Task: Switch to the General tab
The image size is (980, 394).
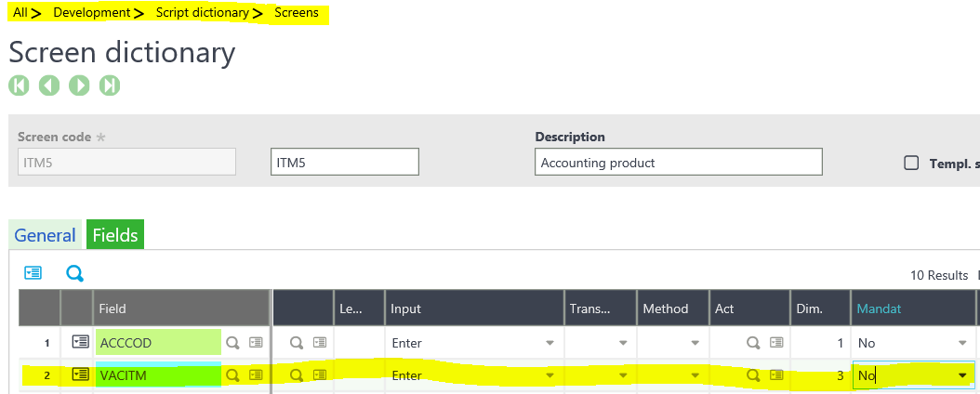Action: 45,235
